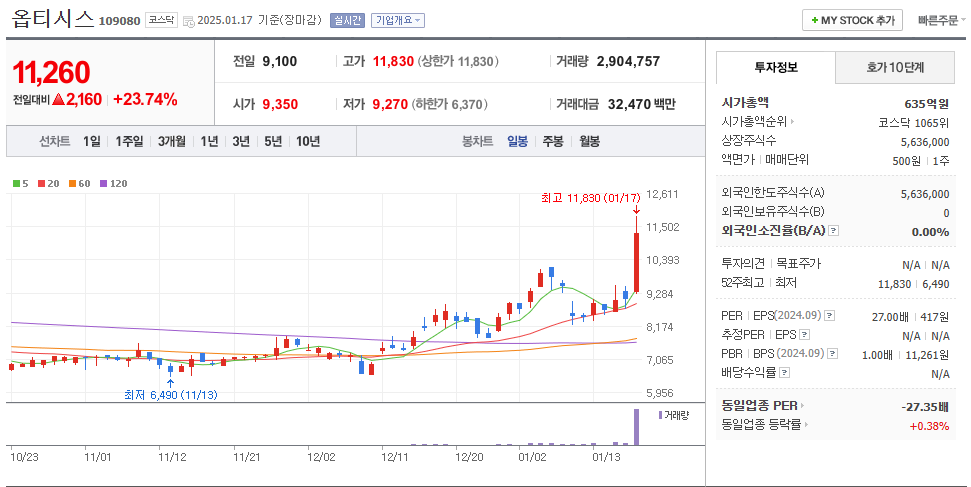Click the tall volume bar on 01/17
This screenshot has height=487, width=971.
(x=636, y=426)
